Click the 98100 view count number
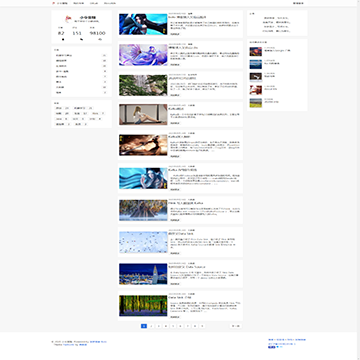The height and width of the screenshot is (360, 360). tap(97, 33)
